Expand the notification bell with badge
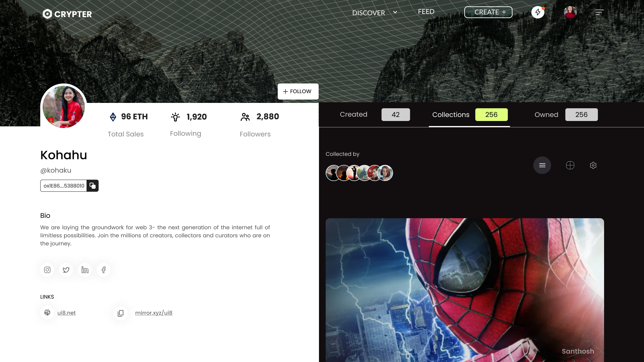This screenshot has height=362, width=644. point(538,12)
